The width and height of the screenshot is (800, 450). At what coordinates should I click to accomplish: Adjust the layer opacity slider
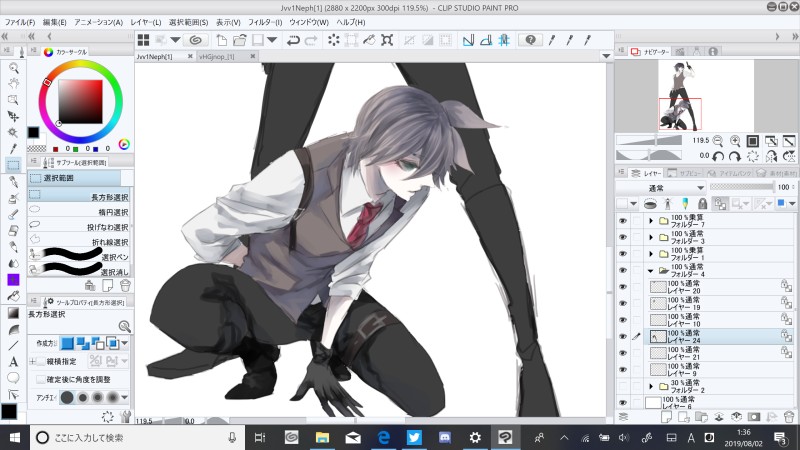(741, 187)
